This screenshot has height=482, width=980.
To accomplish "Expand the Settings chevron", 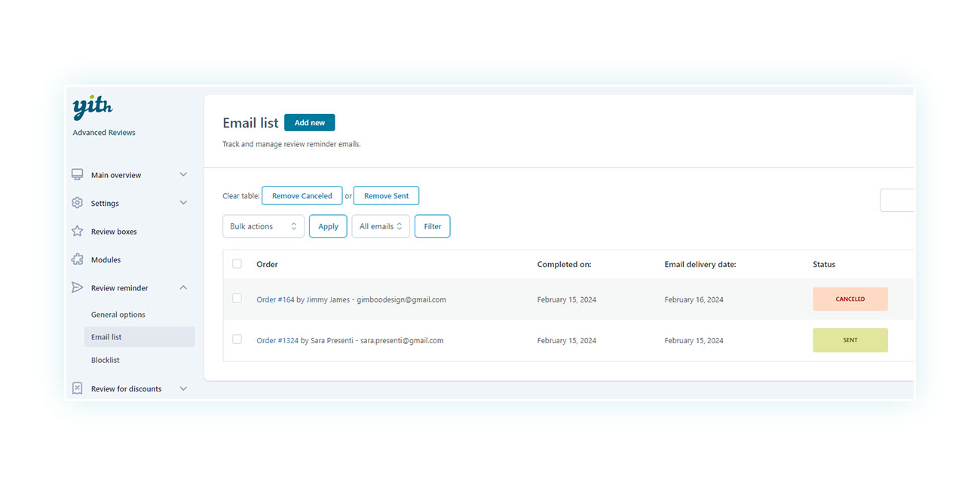I will click(183, 203).
